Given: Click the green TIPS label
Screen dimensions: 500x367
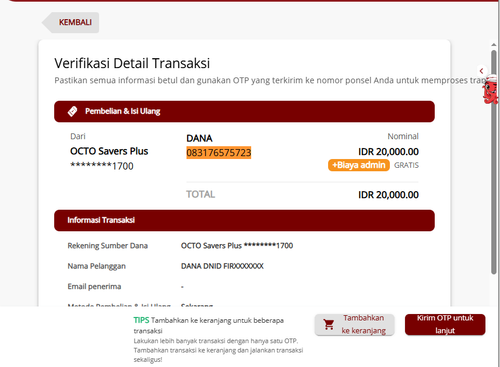Looking at the screenshot, I should coord(141,320).
